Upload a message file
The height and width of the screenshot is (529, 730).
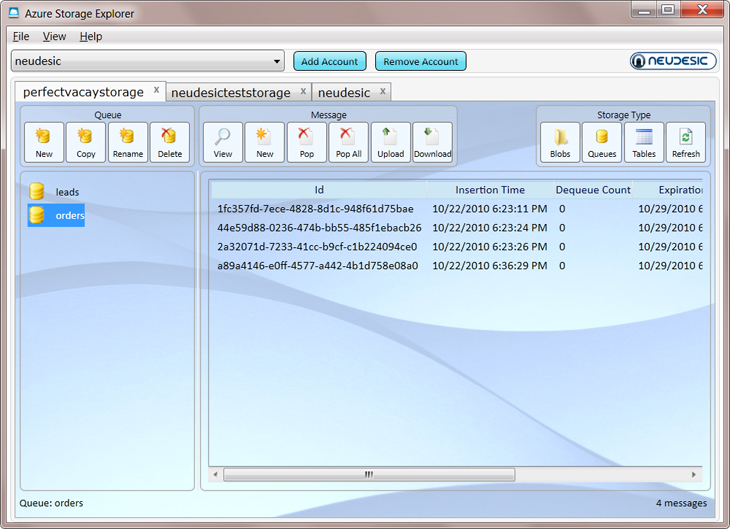coord(390,142)
